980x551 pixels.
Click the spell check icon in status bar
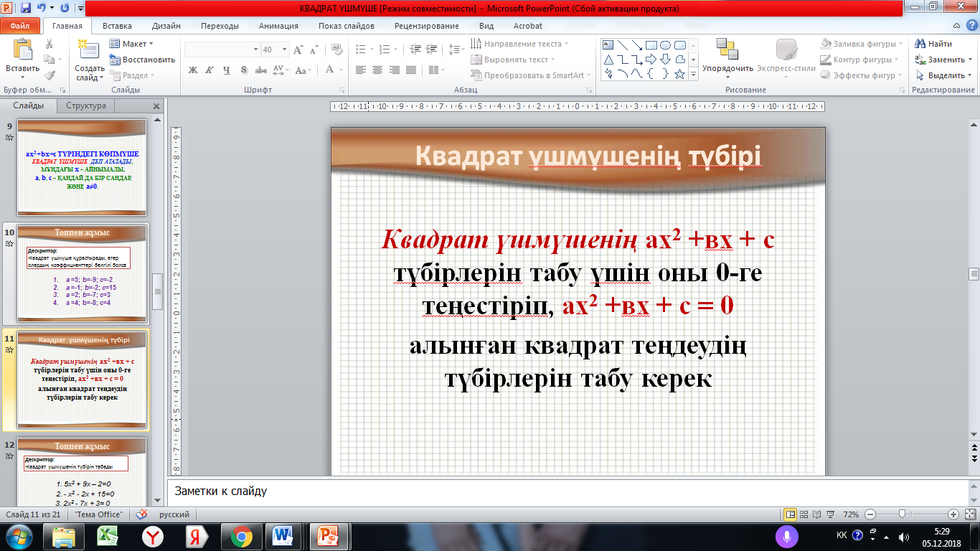pos(141,514)
